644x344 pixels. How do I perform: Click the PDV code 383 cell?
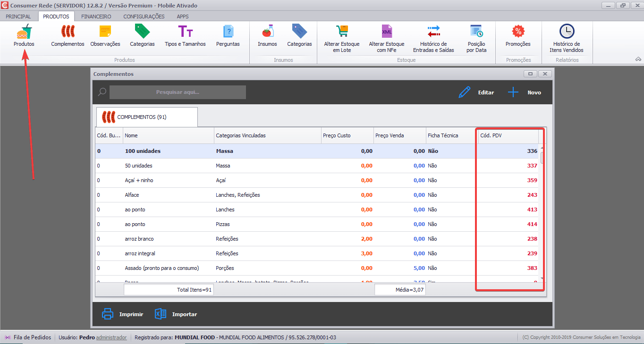pos(508,268)
